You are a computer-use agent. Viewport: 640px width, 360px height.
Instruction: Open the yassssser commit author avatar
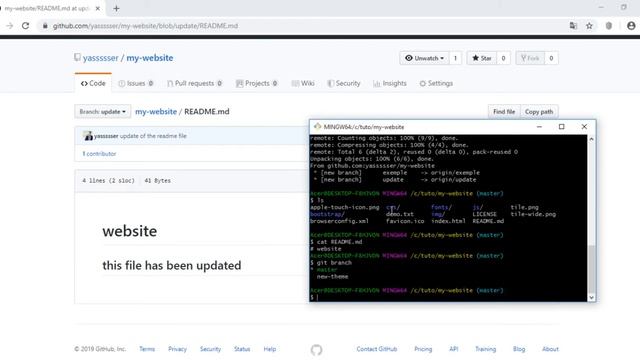(x=88, y=136)
